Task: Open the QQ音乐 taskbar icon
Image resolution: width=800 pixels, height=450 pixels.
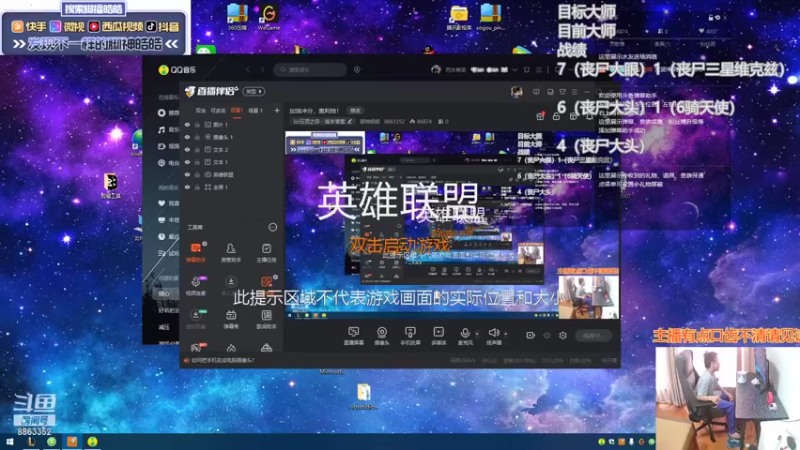Action: 92,441
